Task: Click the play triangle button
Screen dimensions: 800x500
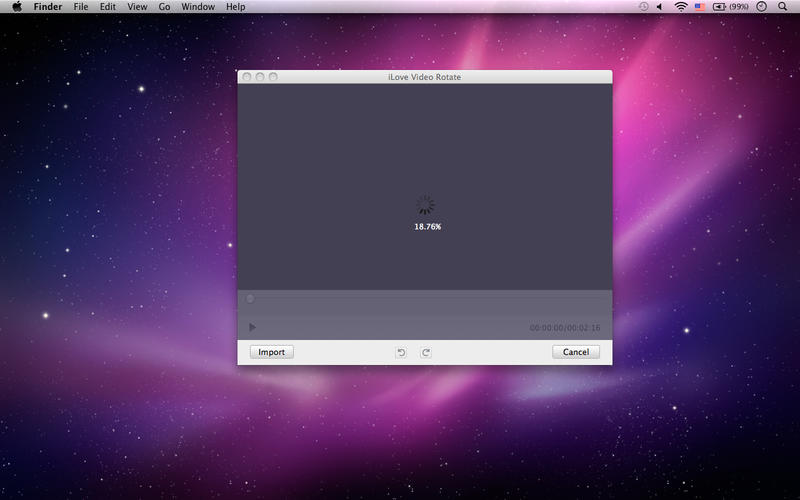Action: coord(252,327)
